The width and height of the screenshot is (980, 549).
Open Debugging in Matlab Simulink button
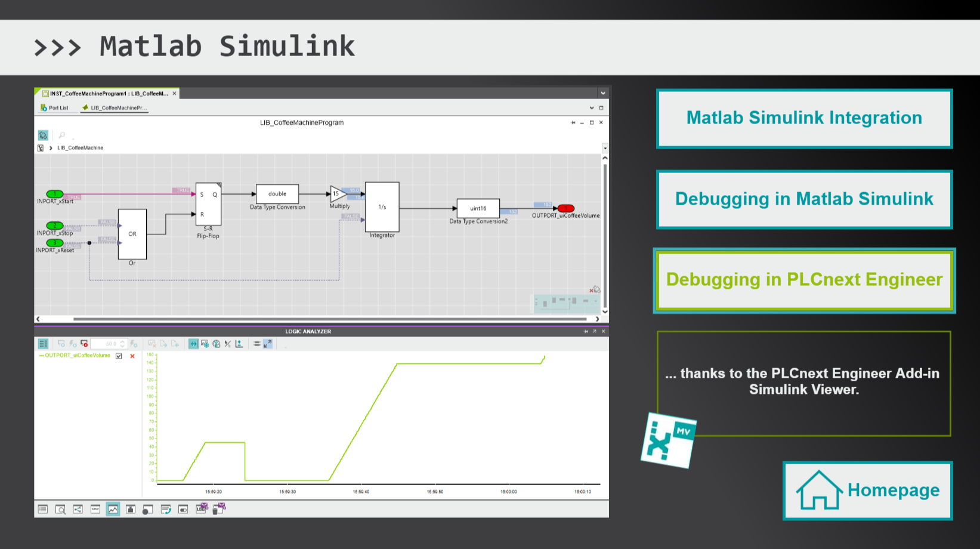pyautogui.click(x=804, y=199)
